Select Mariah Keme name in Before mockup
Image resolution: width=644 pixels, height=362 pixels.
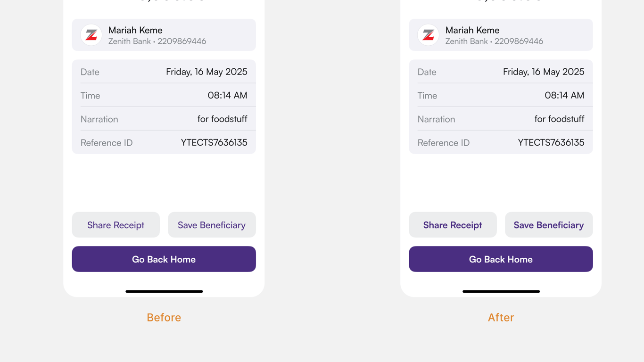click(x=135, y=30)
